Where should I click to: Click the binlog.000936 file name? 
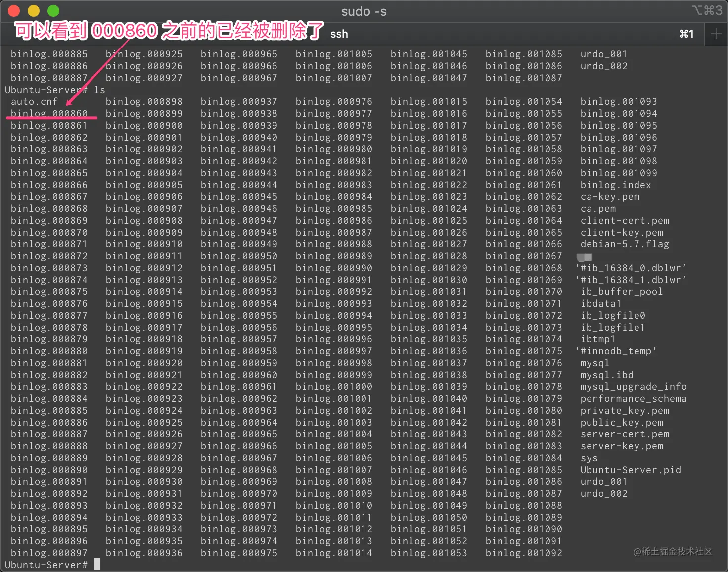(x=144, y=553)
